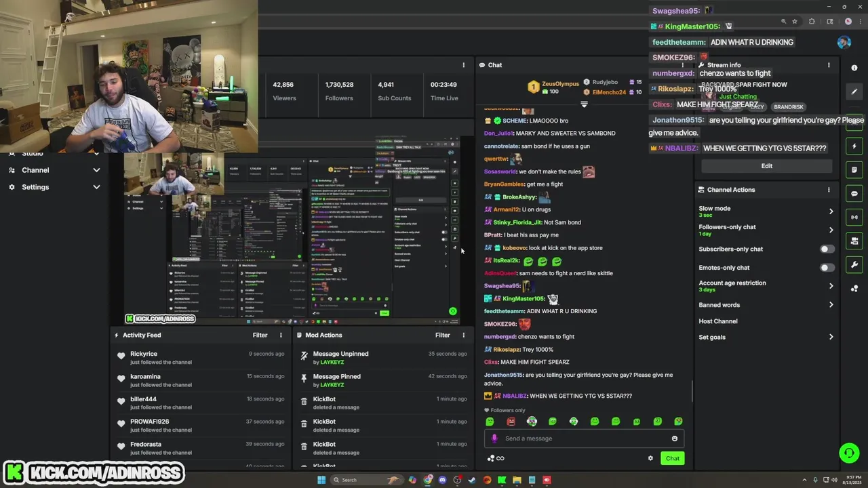Viewport: 868px width, 488px height.
Task: Toggle Emotes-only chat switch
Action: click(x=827, y=268)
